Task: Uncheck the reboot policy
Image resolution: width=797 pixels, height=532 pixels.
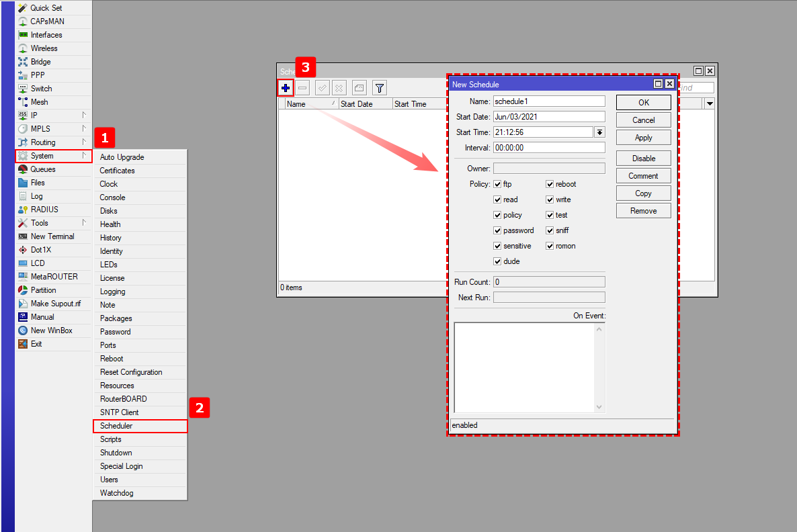Action: click(550, 183)
